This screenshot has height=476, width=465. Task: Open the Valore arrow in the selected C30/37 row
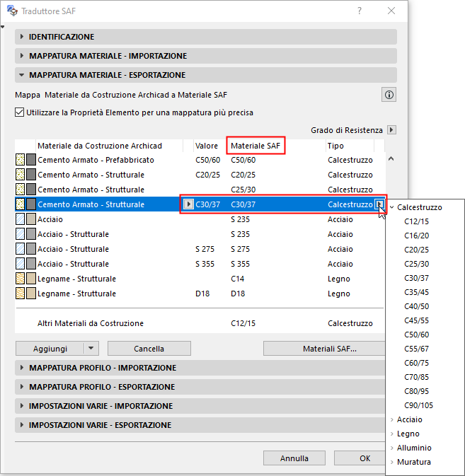click(x=188, y=204)
